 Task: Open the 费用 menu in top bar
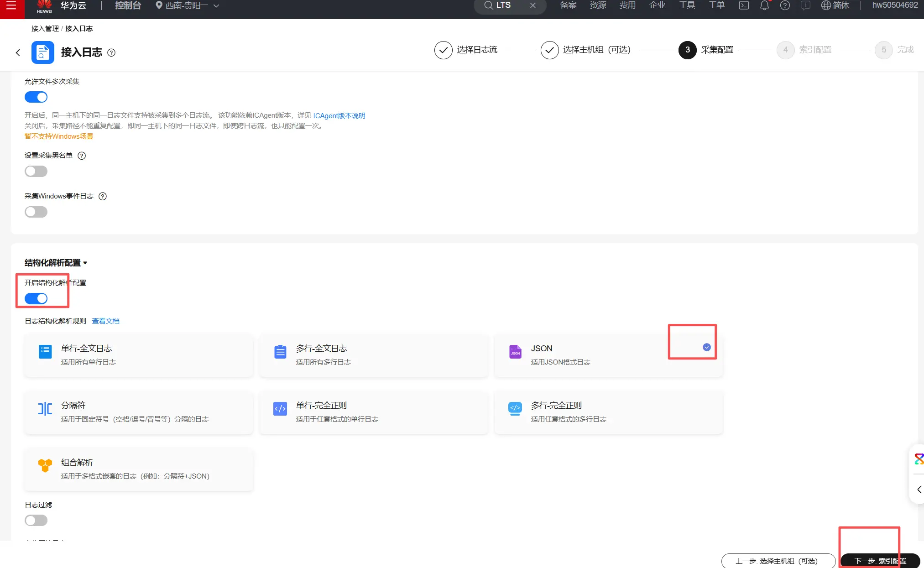(627, 5)
